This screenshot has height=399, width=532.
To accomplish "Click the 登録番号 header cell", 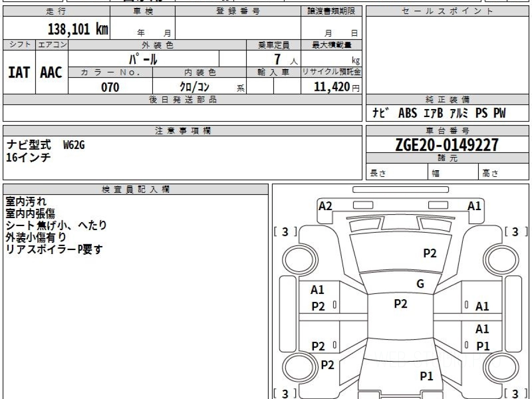I will click(238, 12).
